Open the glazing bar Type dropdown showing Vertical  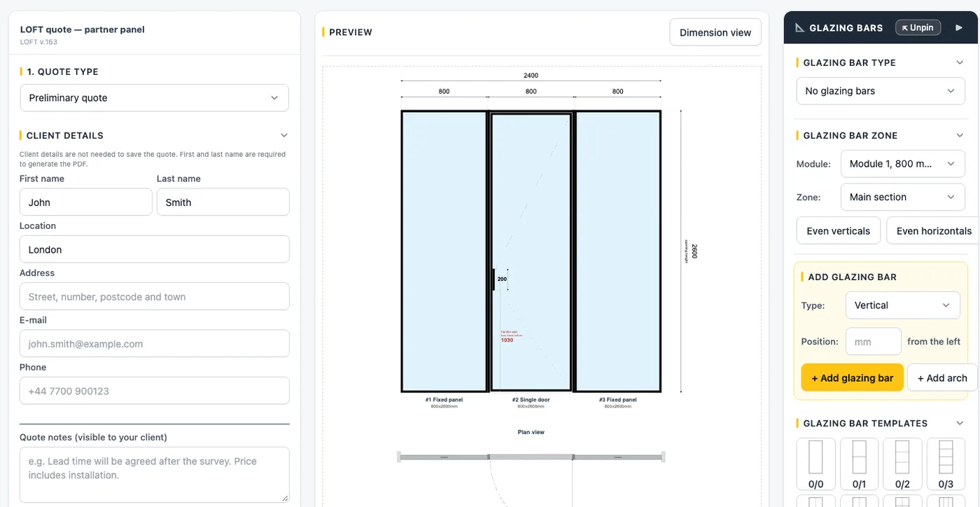[x=902, y=305]
